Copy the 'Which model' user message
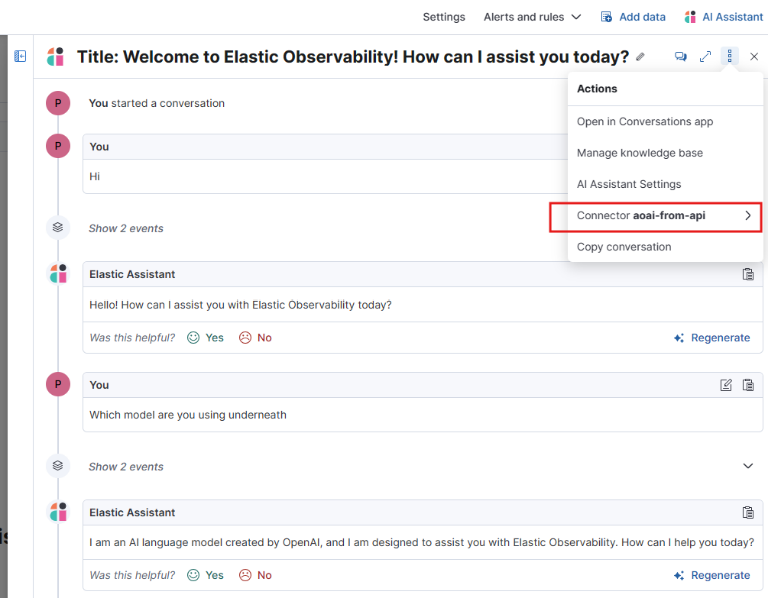The image size is (768, 598). [748, 385]
